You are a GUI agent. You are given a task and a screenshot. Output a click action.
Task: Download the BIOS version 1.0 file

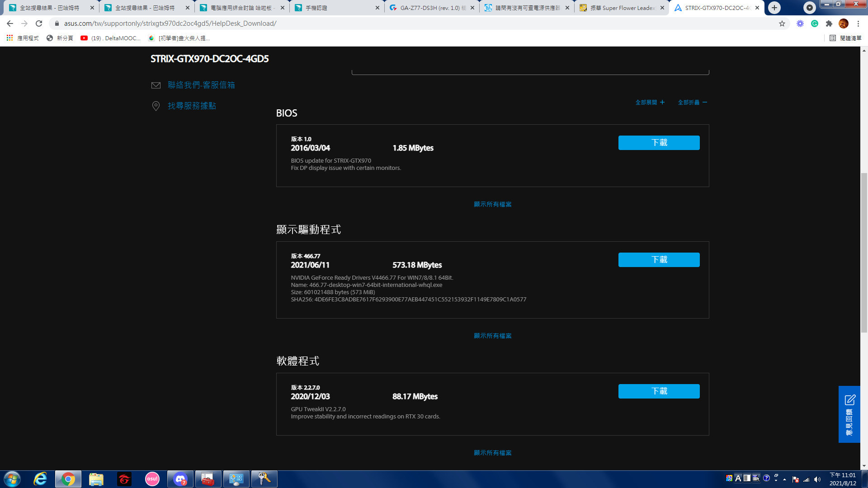pyautogui.click(x=659, y=143)
